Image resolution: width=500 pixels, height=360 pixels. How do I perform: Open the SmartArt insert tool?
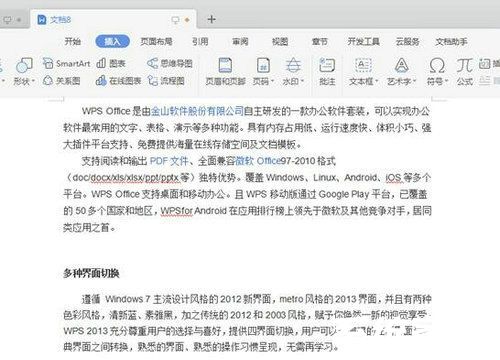[x=67, y=63]
